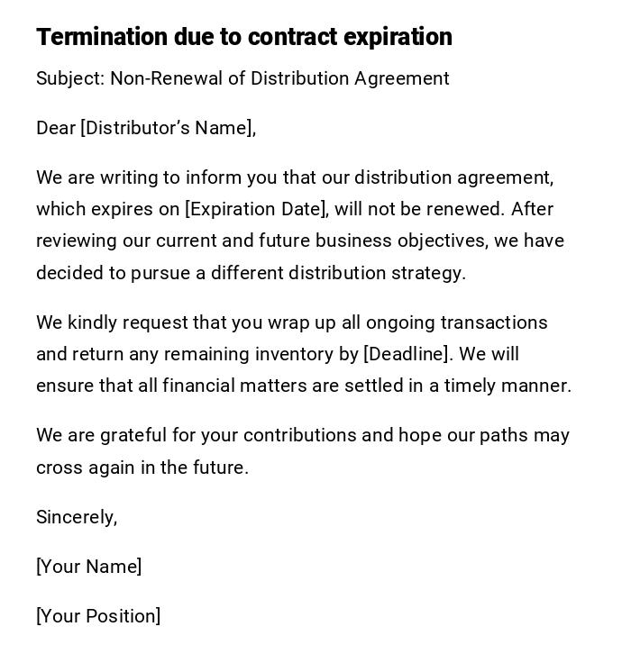Viewport: 631px width, 672px height.
Task: Click the phrase "cross again in the future"
Action: pos(142,468)
